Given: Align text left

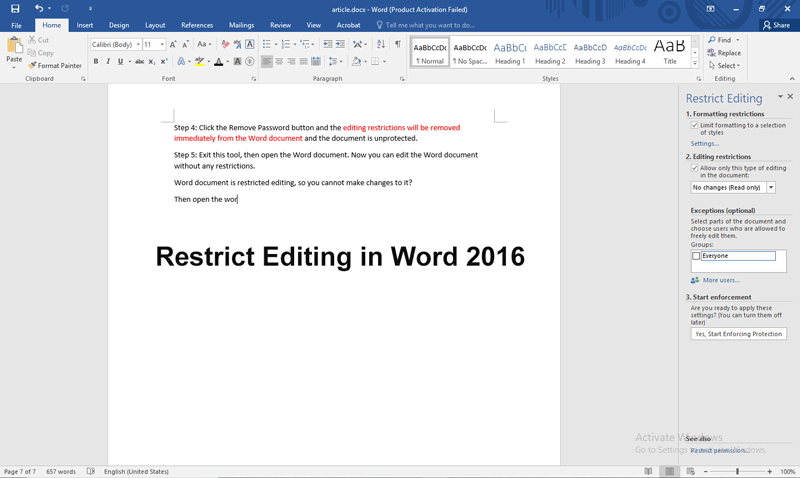Looking at the screenshot, I should [x=267, y=61].
